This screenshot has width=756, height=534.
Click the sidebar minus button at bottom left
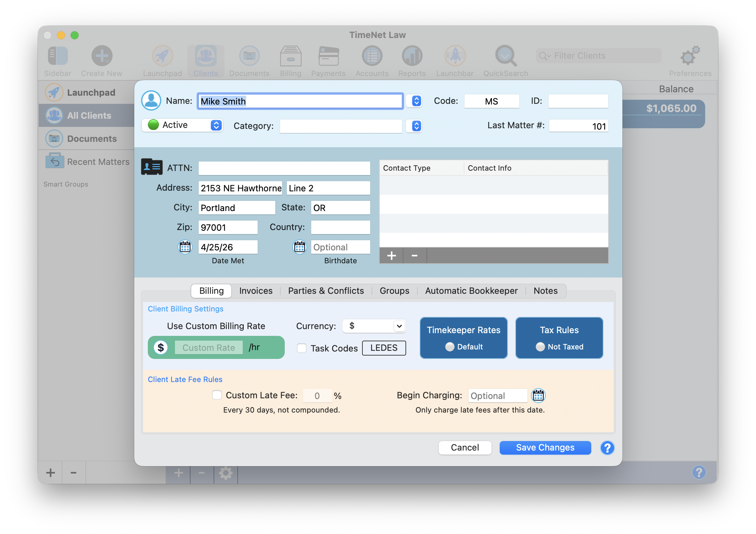[74, 473]
